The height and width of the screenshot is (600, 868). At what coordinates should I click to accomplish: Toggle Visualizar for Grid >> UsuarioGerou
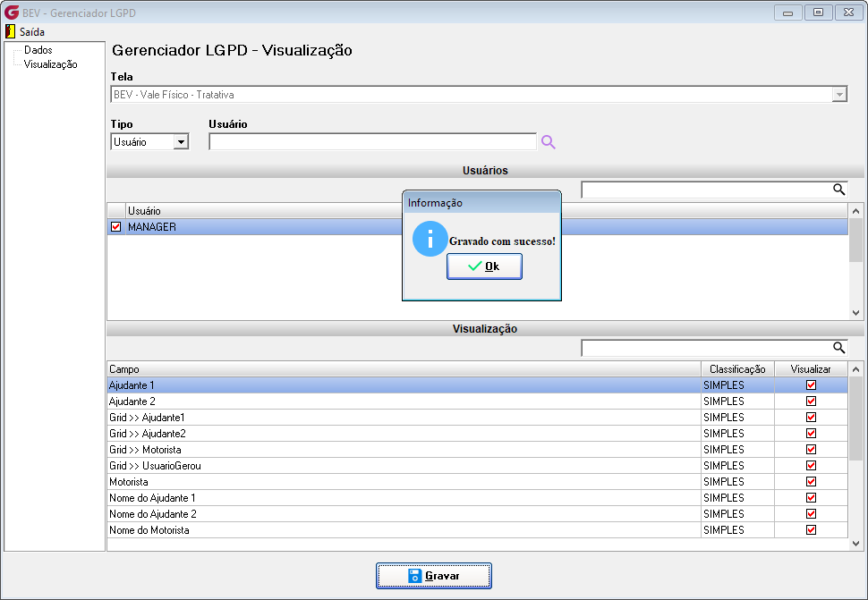click(811, 466)
